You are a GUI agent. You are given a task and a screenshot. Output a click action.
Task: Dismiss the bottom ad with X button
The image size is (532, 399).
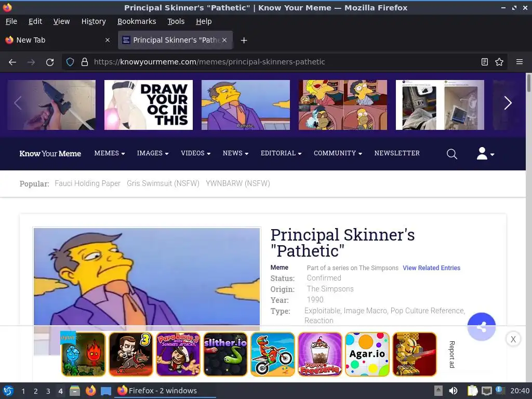point(513,339)
